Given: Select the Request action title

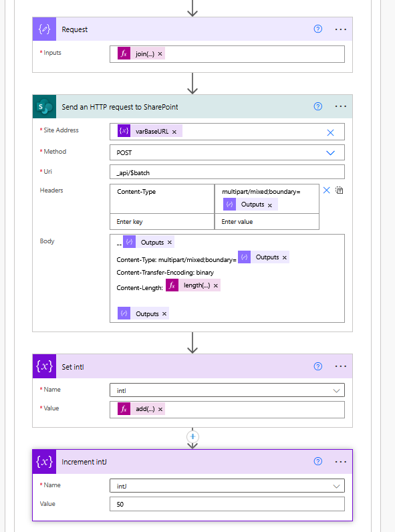Looking at the screenshot, I should 74,29.
